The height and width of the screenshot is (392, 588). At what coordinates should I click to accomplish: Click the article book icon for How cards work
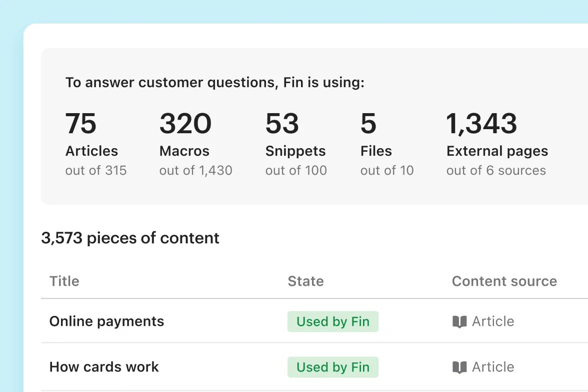tap(459, 367)
